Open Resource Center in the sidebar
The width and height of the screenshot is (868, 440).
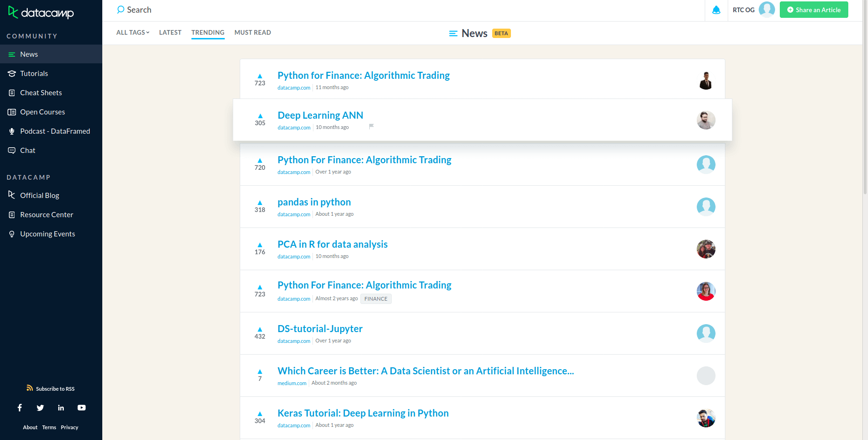[51, 214]
